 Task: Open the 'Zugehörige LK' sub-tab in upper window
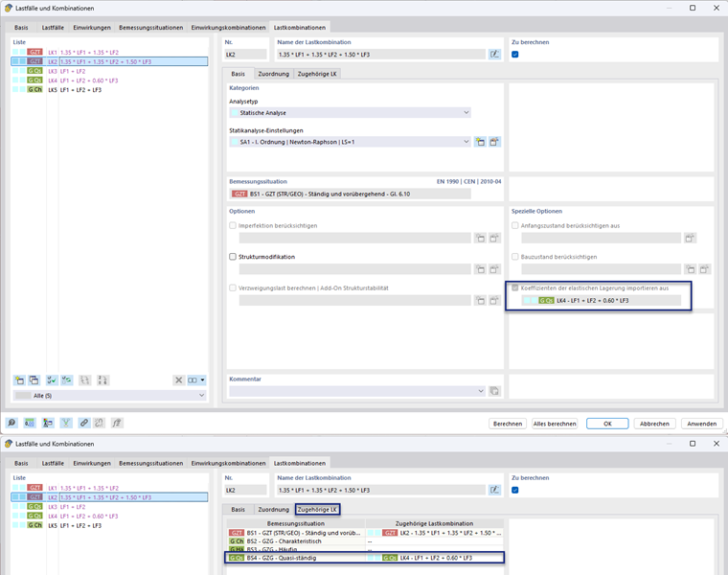point(317,74)
